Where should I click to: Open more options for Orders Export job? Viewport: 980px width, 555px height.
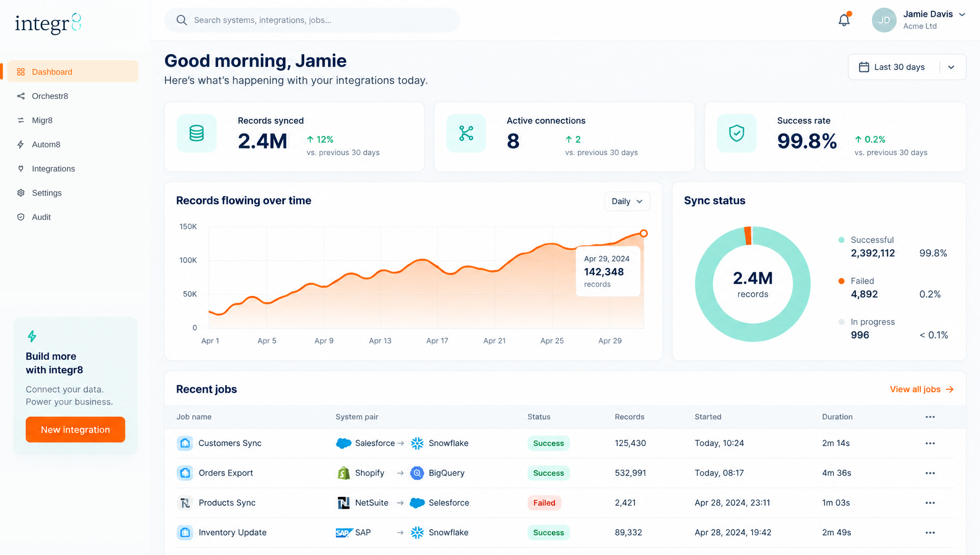930,473
